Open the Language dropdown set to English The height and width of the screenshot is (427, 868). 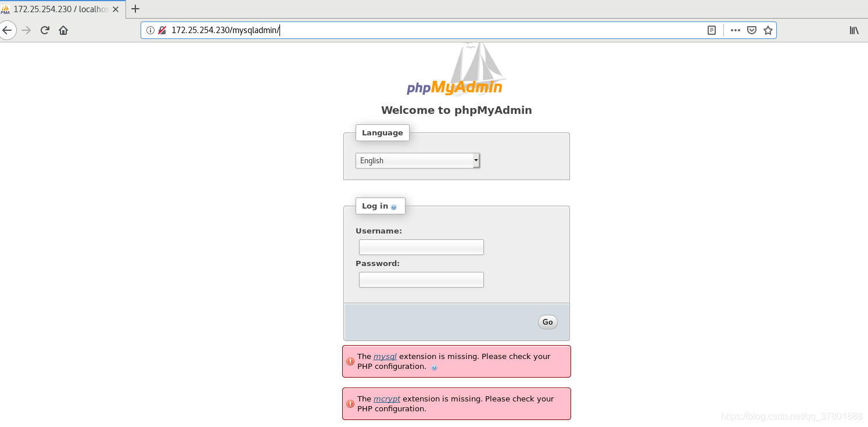[x=418, y=160]
